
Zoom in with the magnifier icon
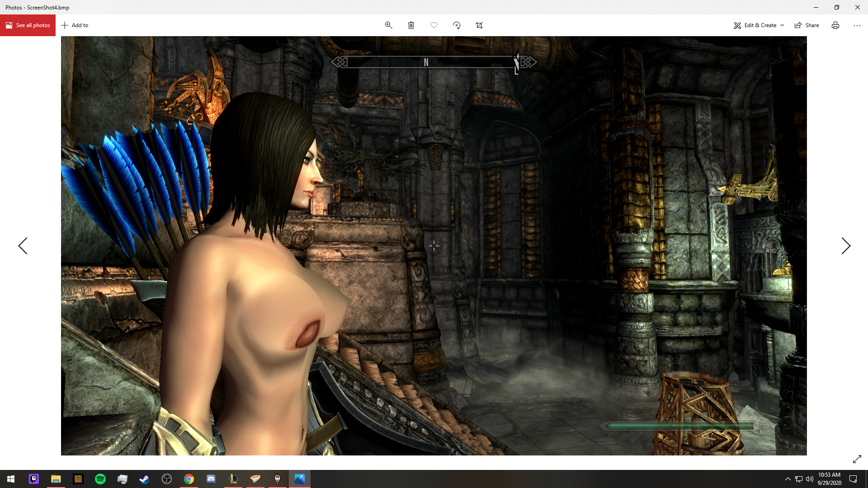coord(388,25)
